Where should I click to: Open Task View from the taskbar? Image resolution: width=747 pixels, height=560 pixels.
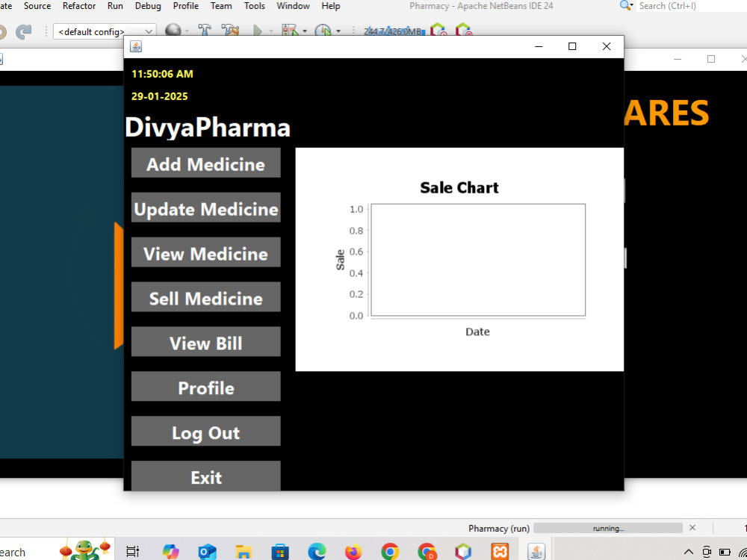(x=132, y=552)
